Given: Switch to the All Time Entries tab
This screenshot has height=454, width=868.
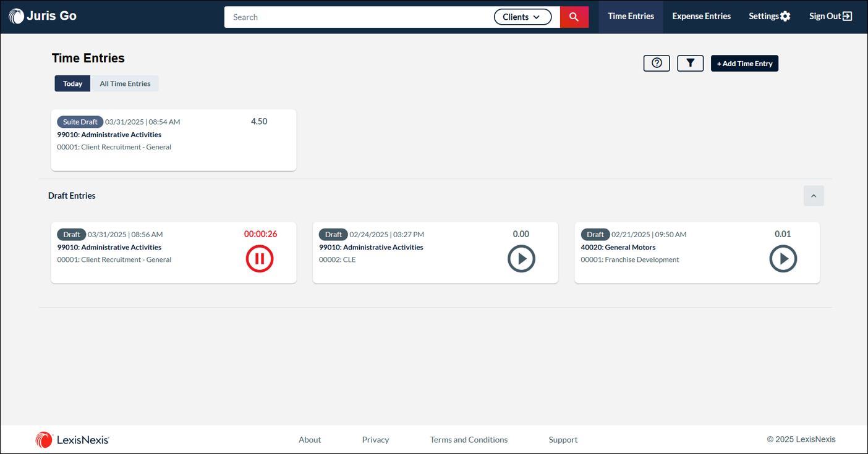Looking at the screenshot, I should 125,83.
